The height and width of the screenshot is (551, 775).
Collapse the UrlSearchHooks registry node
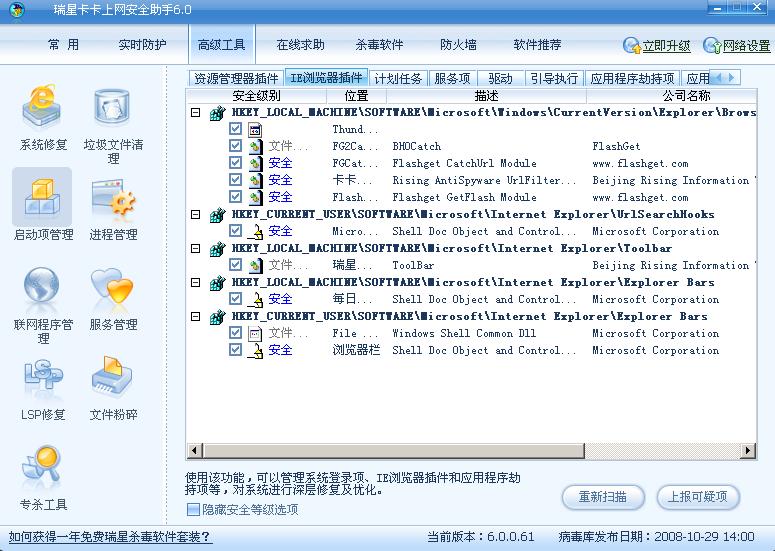(196, 214)
